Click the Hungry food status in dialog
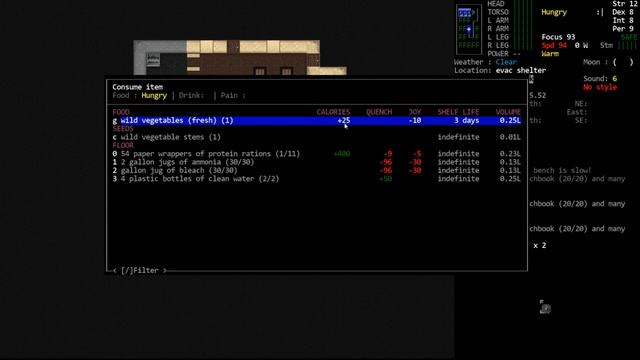 click(x=154, y=96)
